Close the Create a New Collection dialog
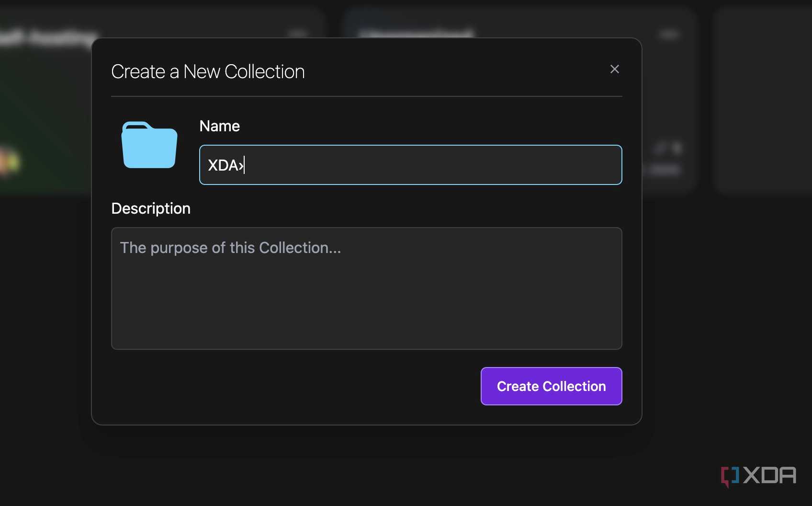Screen dimensions: 812x506 [x=615, y=69]
